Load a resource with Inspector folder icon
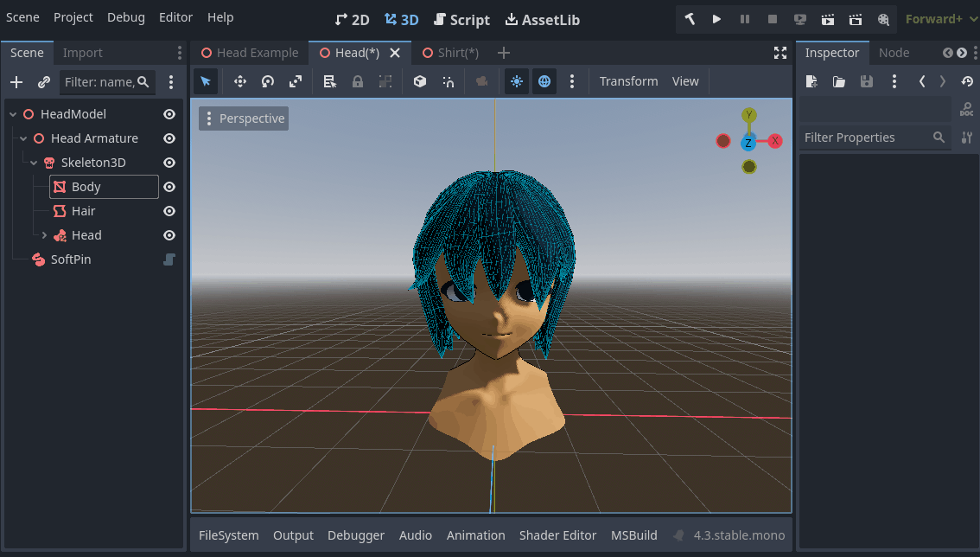This screenshot has height=557, width=980. [x=839, y=81]
